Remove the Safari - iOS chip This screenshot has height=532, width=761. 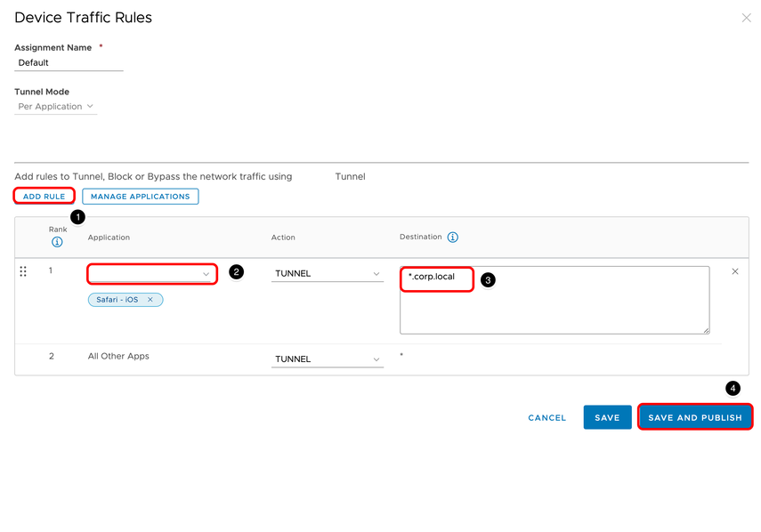[150, 300]
